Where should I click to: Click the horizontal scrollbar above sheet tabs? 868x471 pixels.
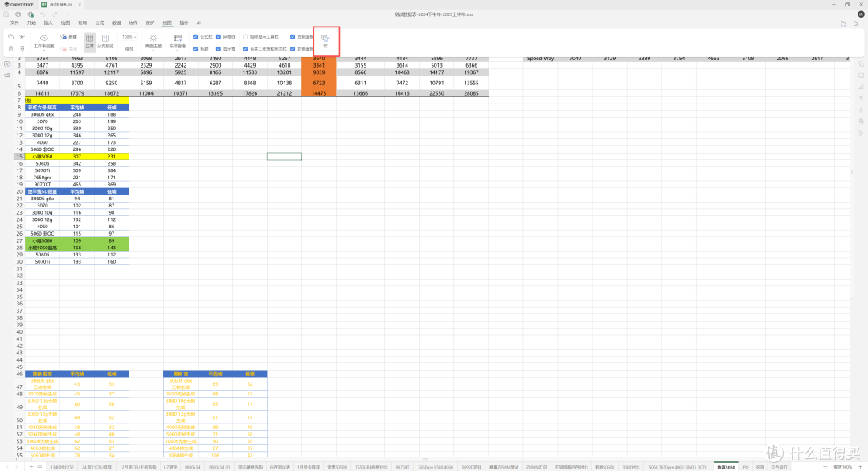(x=425, y=459)
